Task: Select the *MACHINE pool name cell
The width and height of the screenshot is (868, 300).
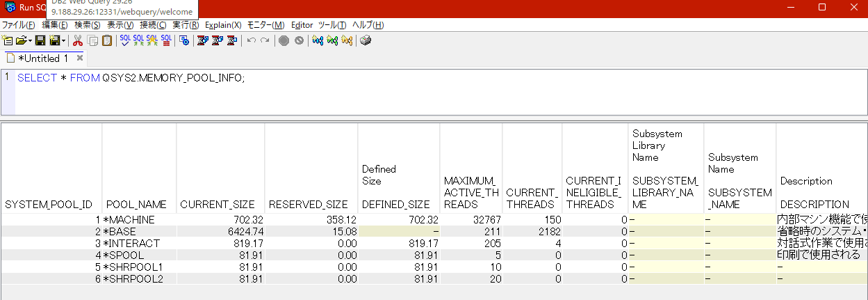Action: (139, 220)
